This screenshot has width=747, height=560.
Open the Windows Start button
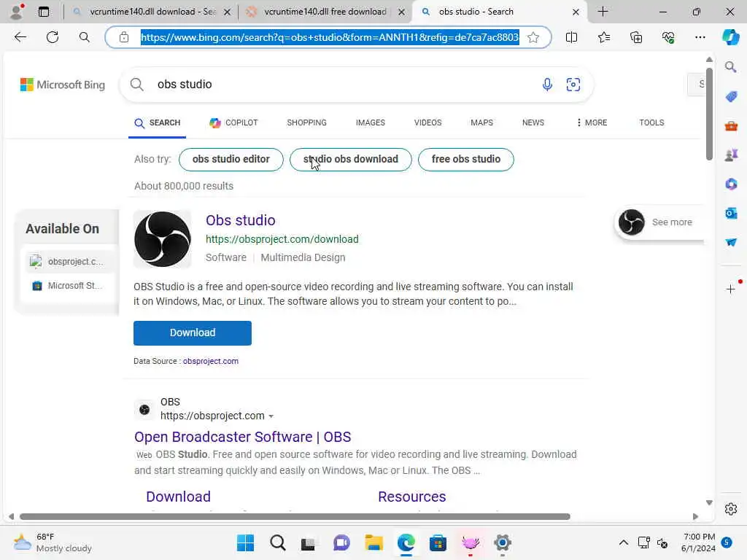coord(245,542)
